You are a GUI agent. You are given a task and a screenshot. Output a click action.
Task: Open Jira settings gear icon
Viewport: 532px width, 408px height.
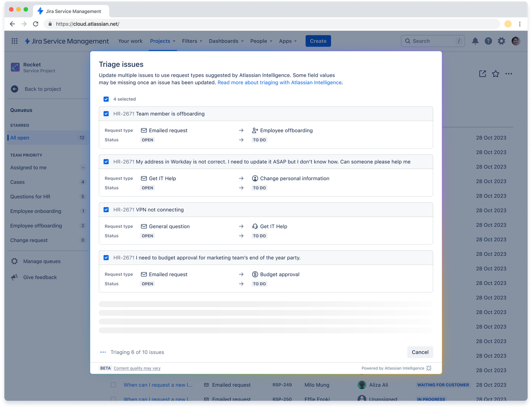coord(501,41)
